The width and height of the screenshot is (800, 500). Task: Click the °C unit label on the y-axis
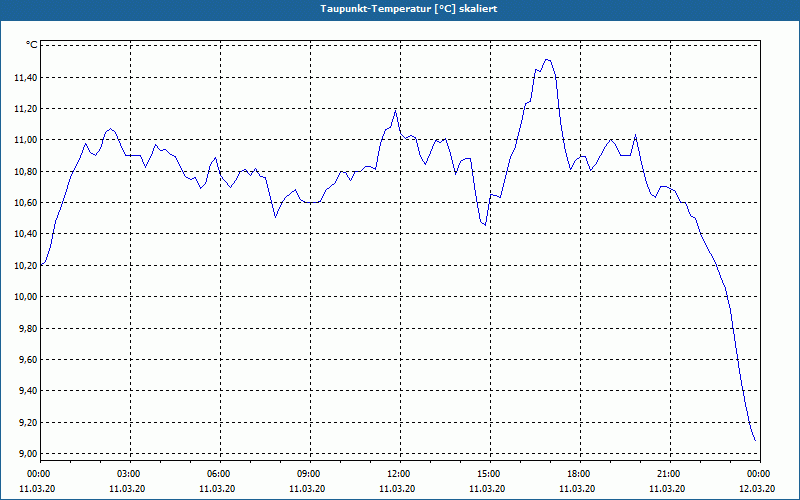32,45
